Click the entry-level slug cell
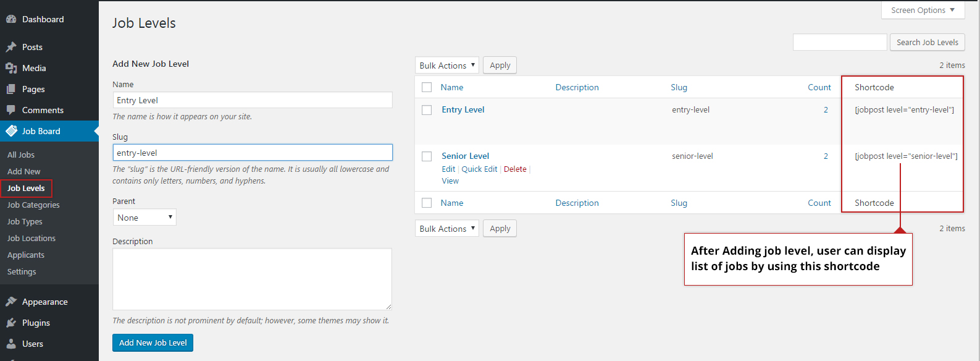 click(x=690, y=109)
